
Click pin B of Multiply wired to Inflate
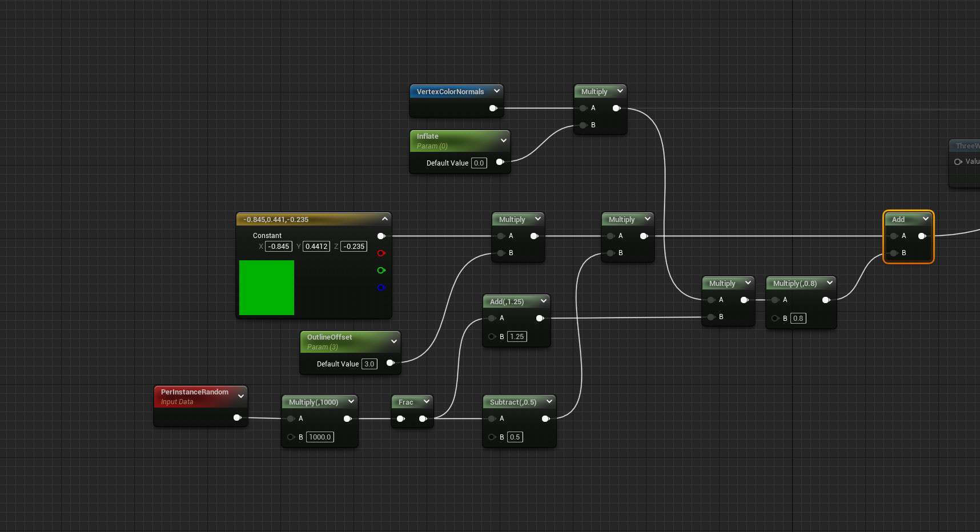[583, 125]
